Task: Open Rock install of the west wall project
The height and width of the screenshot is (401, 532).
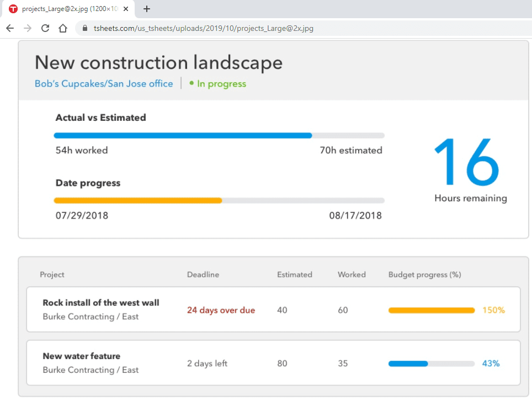Action: [101, 302]
